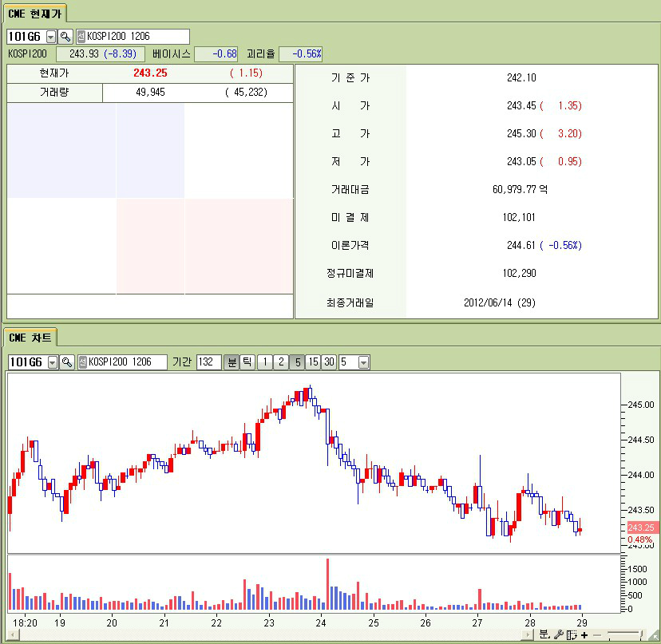This screenshot has width=661, height=644.
Task: Click the search icon in CME 현재가 panel
Action: click(x=65, y=37)
